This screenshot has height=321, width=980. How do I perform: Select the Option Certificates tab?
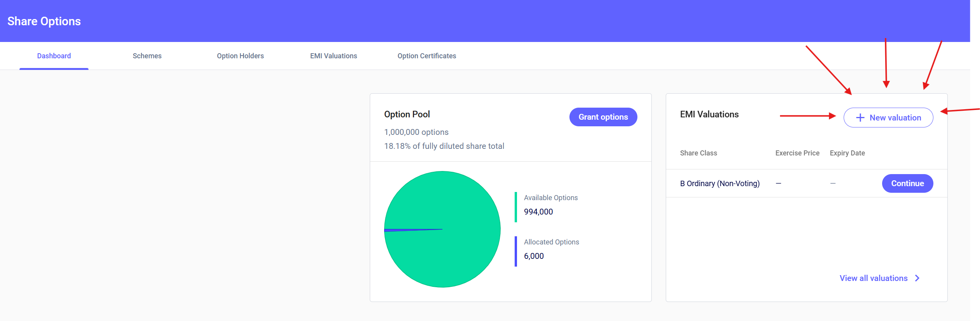(x=426, y=56)
